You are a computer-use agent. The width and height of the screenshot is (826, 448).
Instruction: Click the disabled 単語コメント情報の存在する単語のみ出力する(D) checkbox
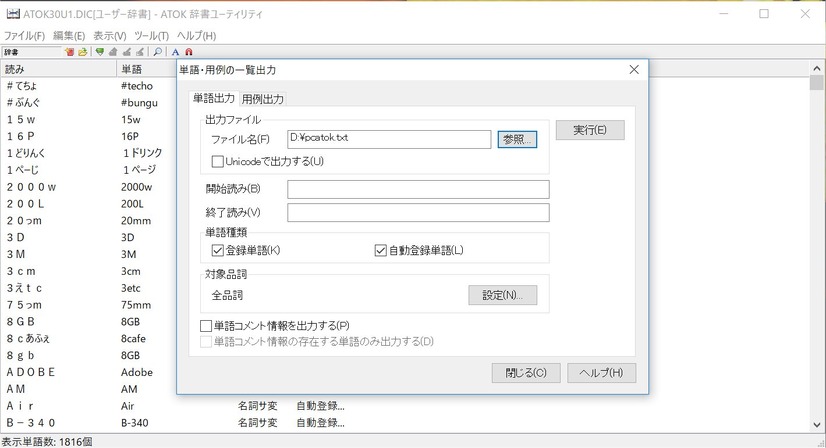206,342
